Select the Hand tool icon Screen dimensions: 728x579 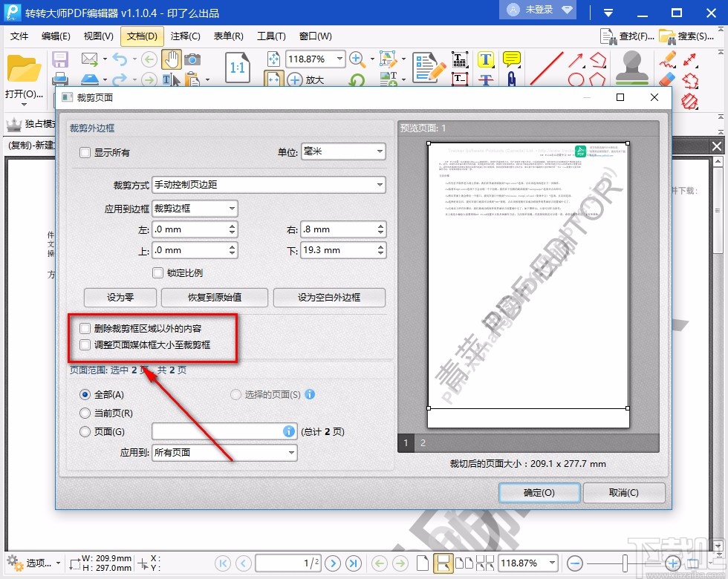pos(172,59)
